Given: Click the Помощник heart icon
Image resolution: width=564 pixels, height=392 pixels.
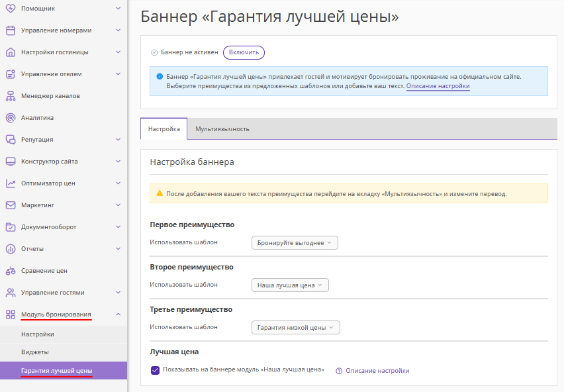Looking at the screenshot, I should click(x=11, y=8).
